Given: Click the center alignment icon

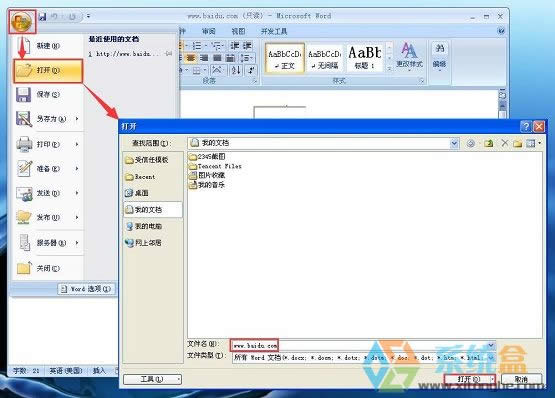Looking at the screenshot, I should [x=191, y=58].
